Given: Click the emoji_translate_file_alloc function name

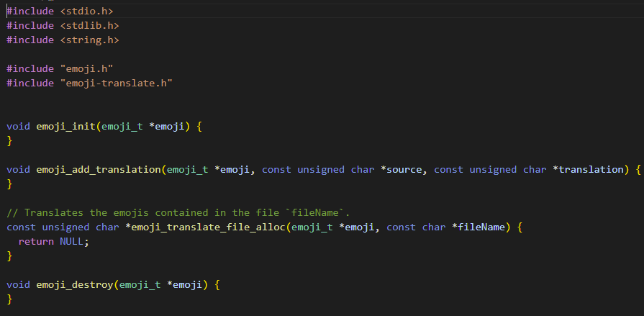Looking at the screenshot, I should (208, 227).
